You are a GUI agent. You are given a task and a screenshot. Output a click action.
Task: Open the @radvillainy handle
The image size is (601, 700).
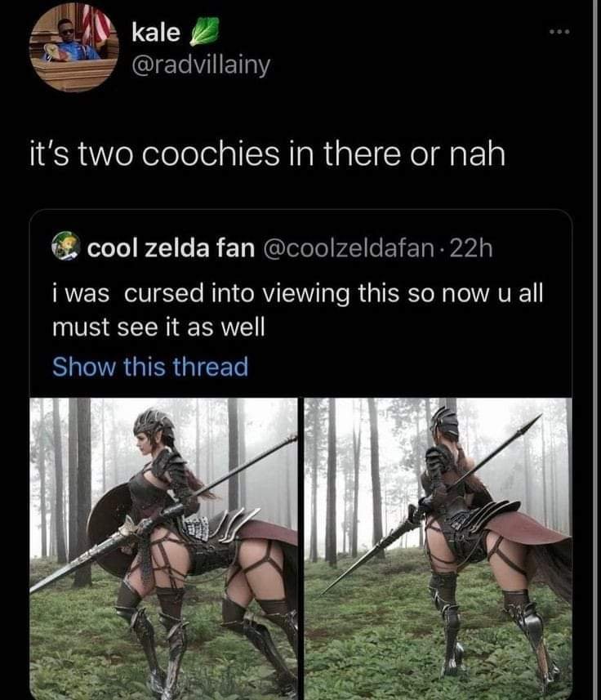[x=201, y=65]
